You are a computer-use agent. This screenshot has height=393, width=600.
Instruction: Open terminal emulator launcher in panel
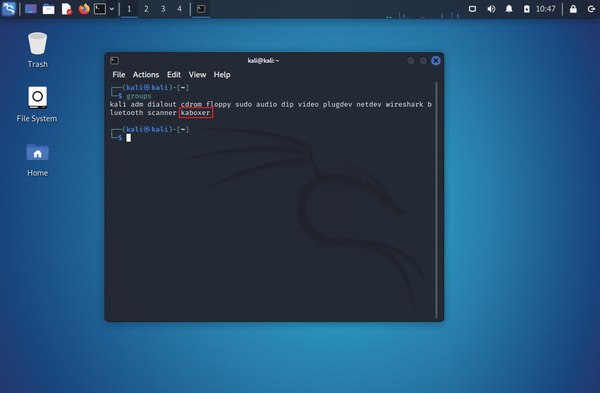[x=100, y=9]
